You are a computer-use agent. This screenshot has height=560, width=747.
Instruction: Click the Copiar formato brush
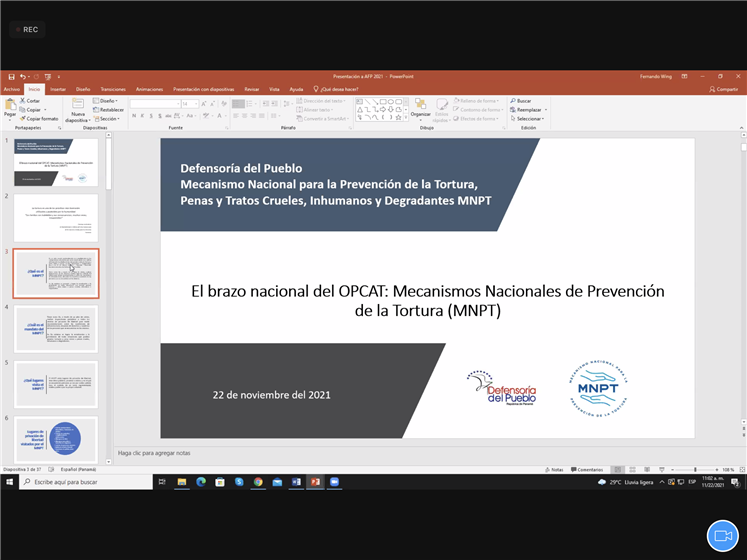pyautogui.click(x=39, y=119)
